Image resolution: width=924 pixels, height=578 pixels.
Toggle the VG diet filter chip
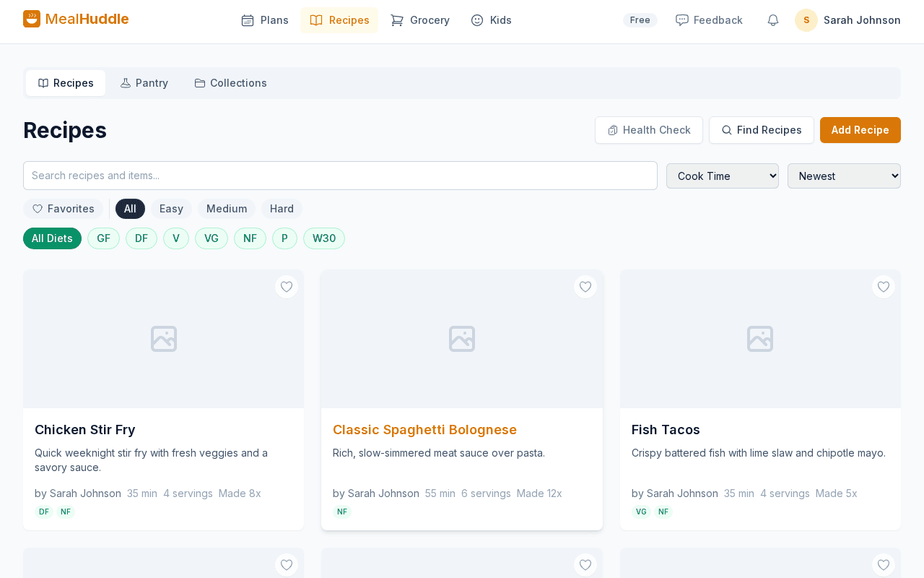point(212,238)
